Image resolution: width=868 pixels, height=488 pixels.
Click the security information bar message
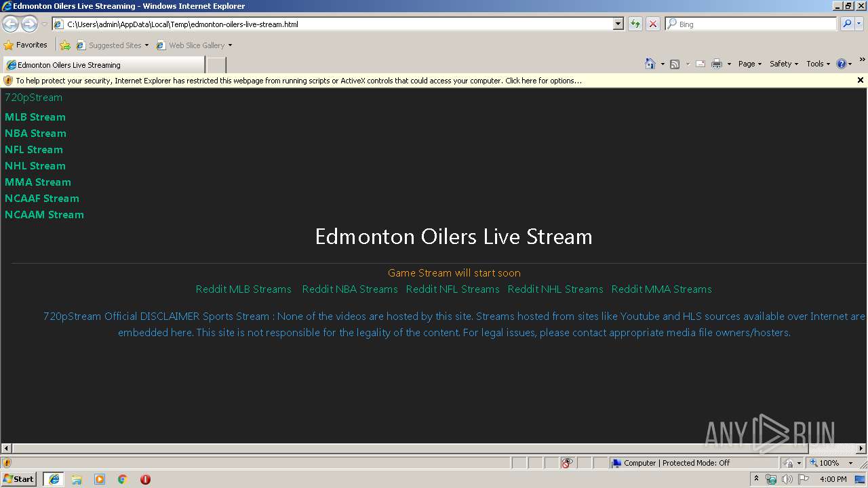point(299,81)
